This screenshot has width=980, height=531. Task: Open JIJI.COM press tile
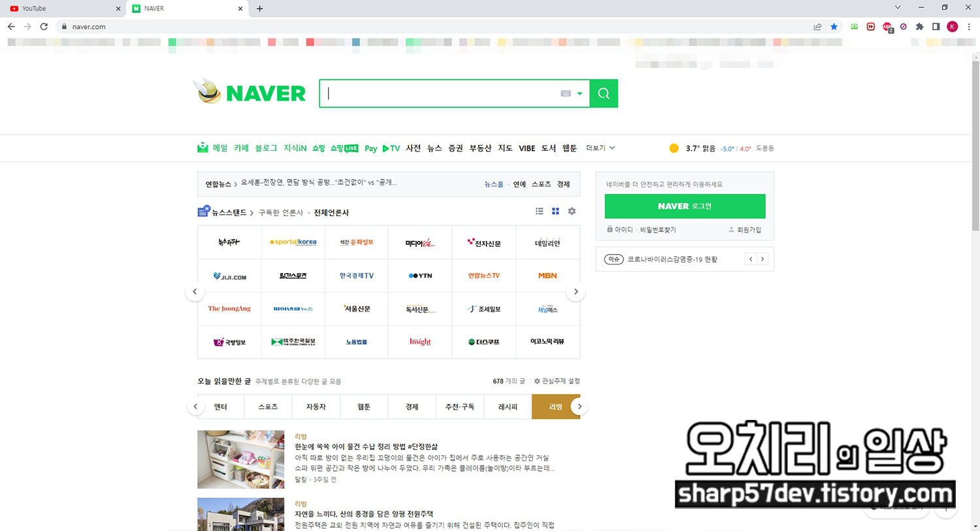click(229, 276)
